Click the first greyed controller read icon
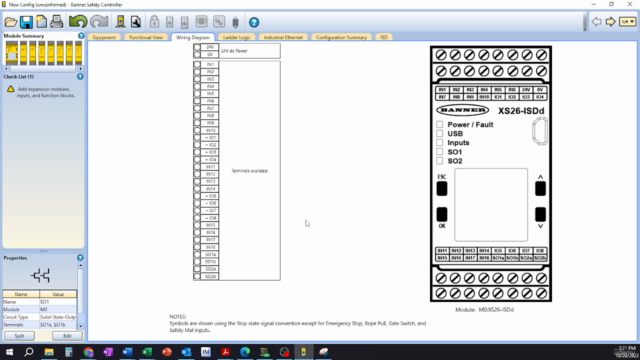Viewport: 640px width, 360px height. (x=169, y=22)
